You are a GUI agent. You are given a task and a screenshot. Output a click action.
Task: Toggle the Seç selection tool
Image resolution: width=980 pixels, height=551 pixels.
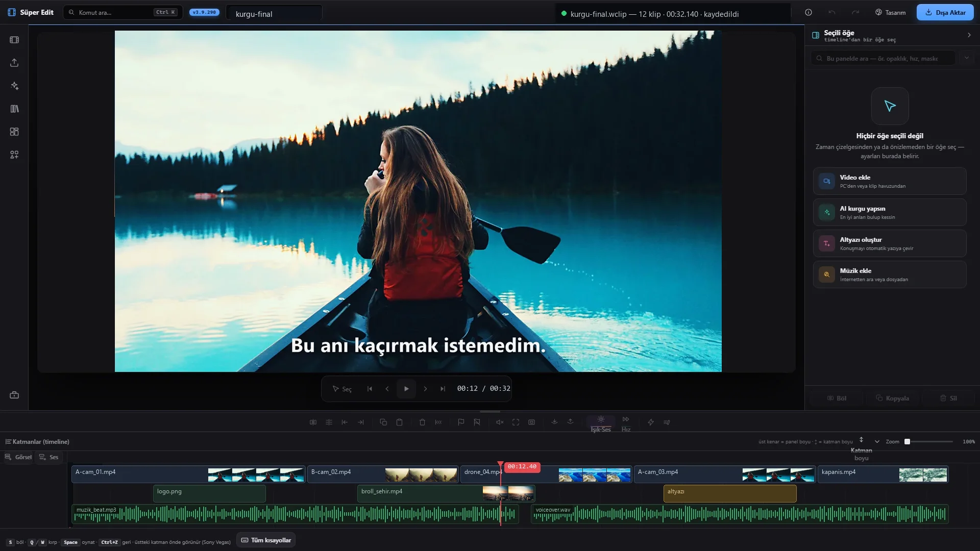pos(342,389)
